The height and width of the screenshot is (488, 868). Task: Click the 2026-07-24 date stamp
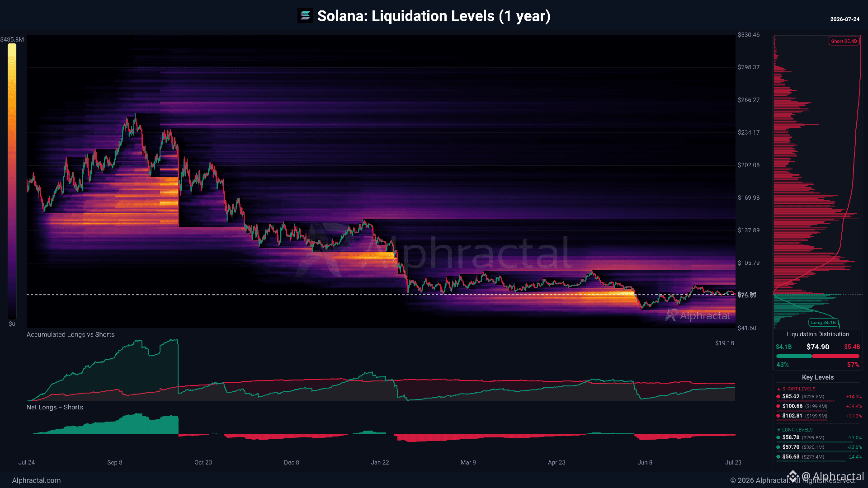click(845, 19)
